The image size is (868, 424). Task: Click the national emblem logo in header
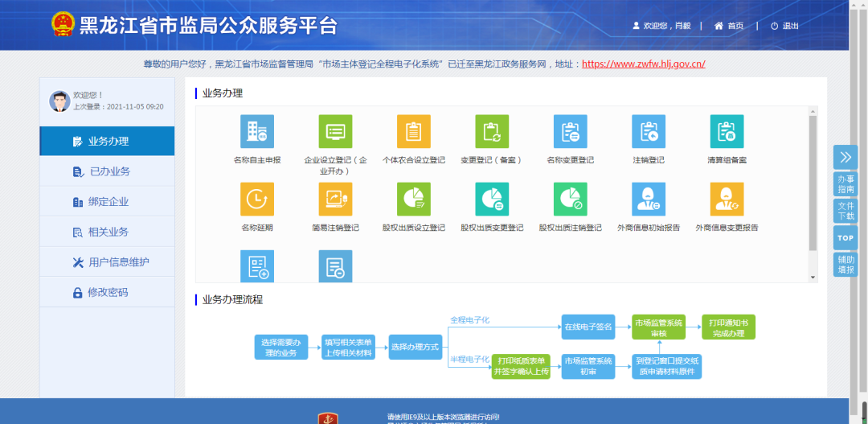click(63, 25)
